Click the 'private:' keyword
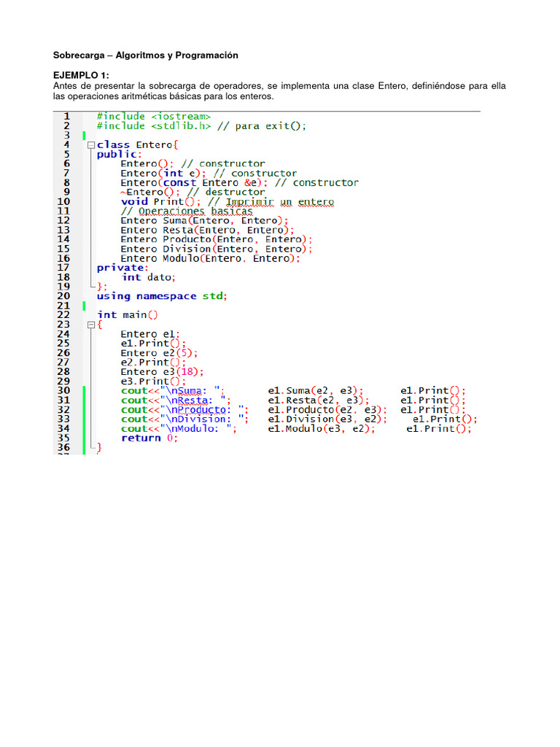This screenshot has height=747, width=560. 120,268
